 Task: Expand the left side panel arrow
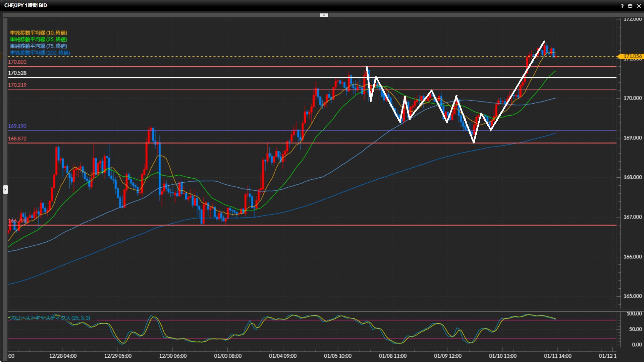tap(5, 190)
